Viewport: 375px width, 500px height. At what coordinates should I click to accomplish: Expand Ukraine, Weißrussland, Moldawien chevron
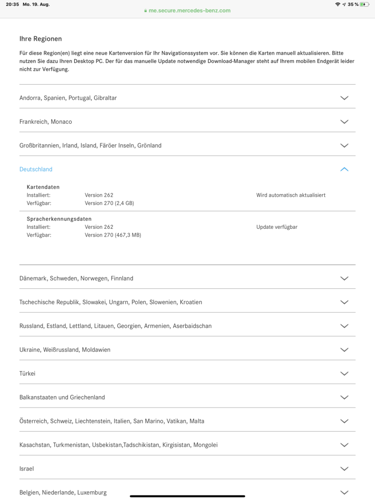[x=344, y=350]
